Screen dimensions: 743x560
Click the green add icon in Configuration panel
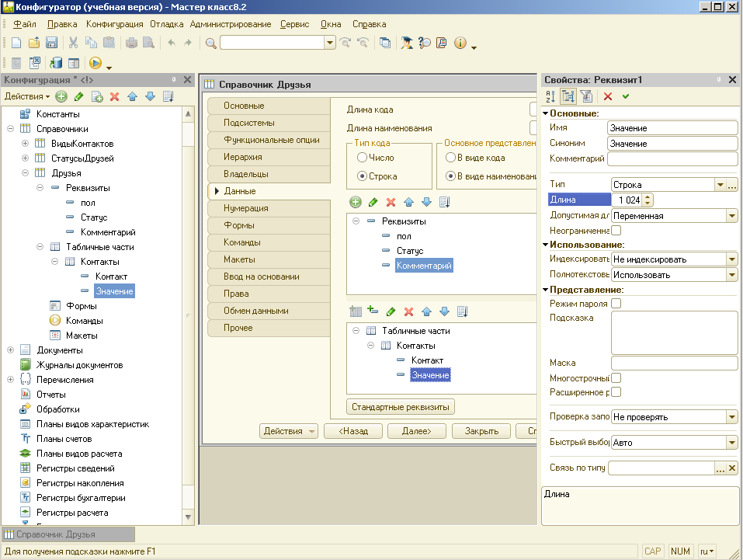(x=61, y=96)
